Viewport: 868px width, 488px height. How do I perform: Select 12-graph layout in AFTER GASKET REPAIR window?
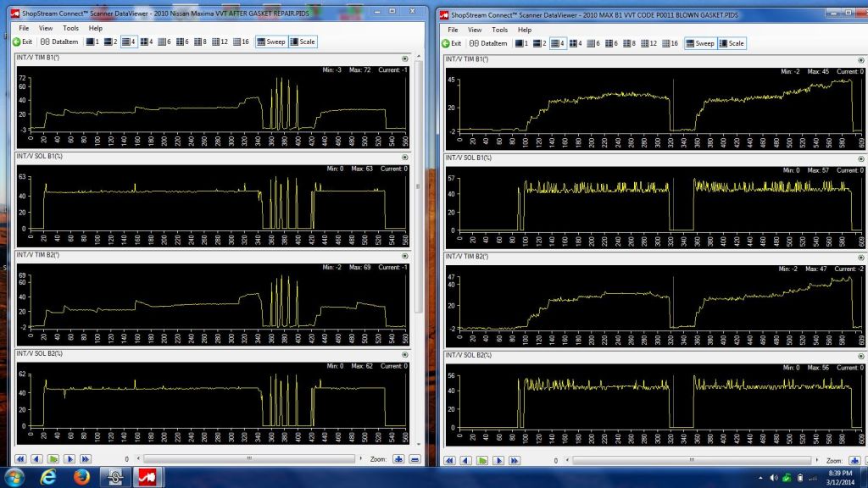click(220, 42)
